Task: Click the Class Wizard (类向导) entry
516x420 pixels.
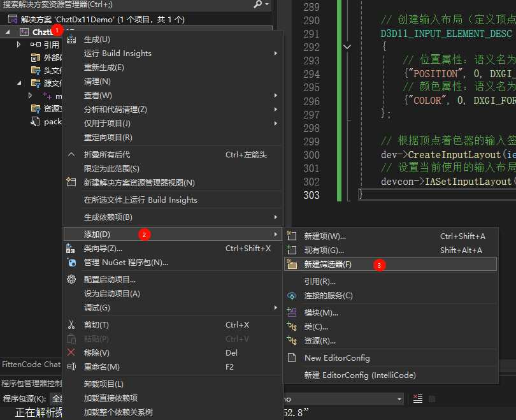Action: coord(103,248)
